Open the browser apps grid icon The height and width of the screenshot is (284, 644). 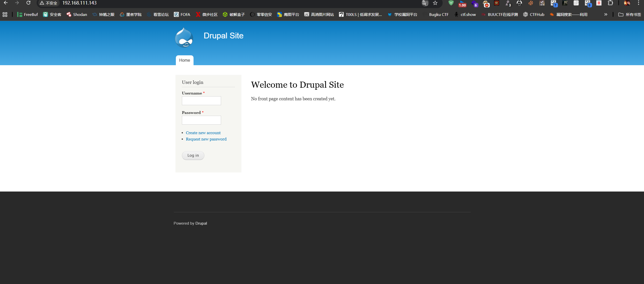(x=5, y=15)
